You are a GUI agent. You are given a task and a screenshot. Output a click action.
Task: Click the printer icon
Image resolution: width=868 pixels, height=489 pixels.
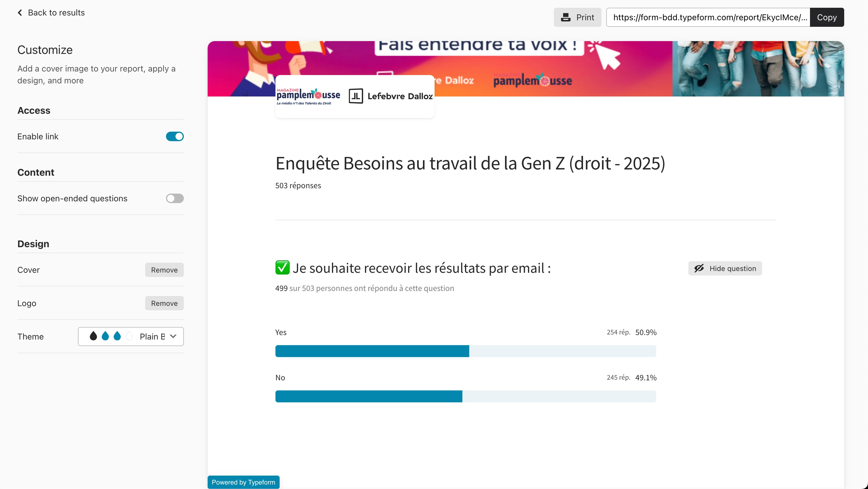(565, 17)
